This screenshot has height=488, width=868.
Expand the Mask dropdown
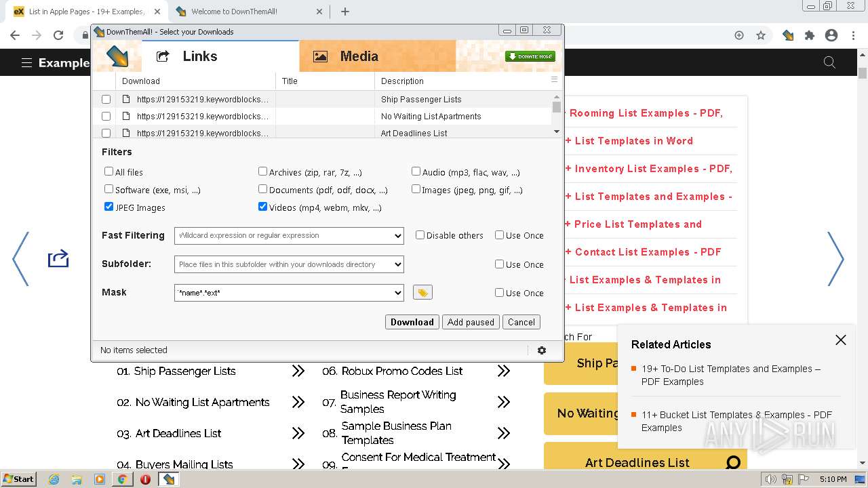point(397,293)
